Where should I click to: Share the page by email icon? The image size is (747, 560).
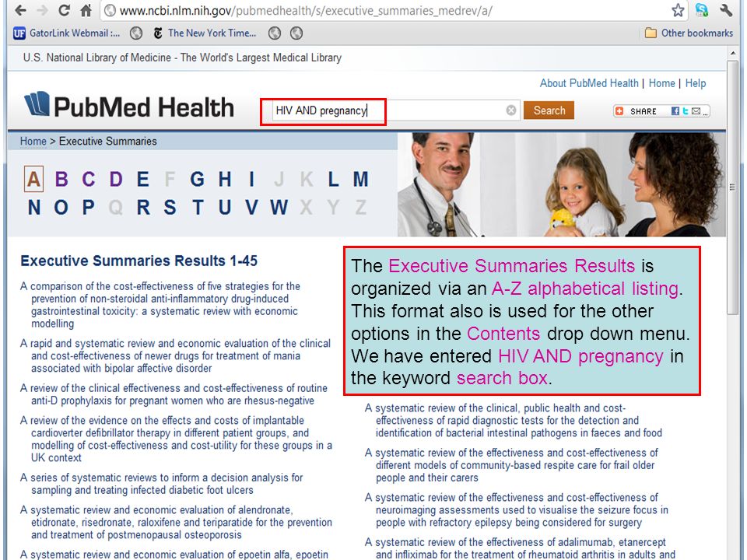(696, 111)
